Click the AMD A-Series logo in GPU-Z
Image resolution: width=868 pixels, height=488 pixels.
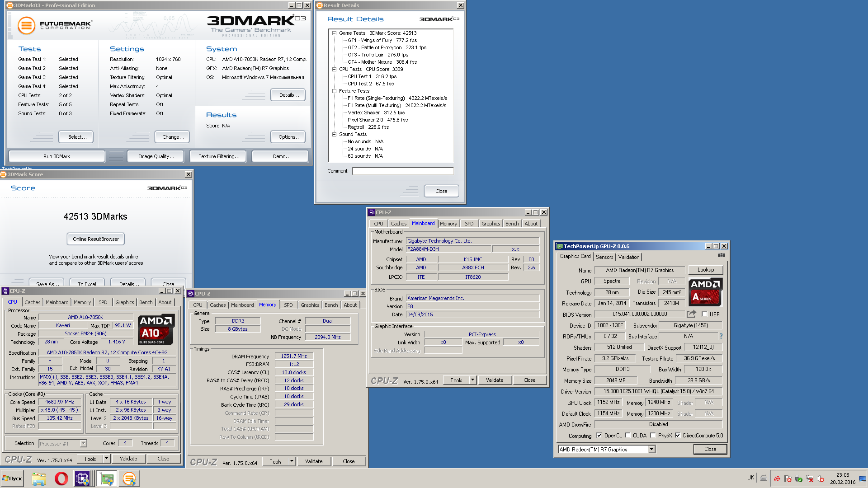[x=705, y=292]
